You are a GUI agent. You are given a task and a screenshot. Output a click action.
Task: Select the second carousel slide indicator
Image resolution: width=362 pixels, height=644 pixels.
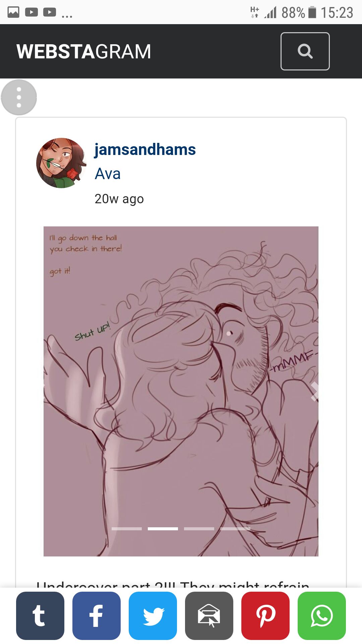pos(163,529)
